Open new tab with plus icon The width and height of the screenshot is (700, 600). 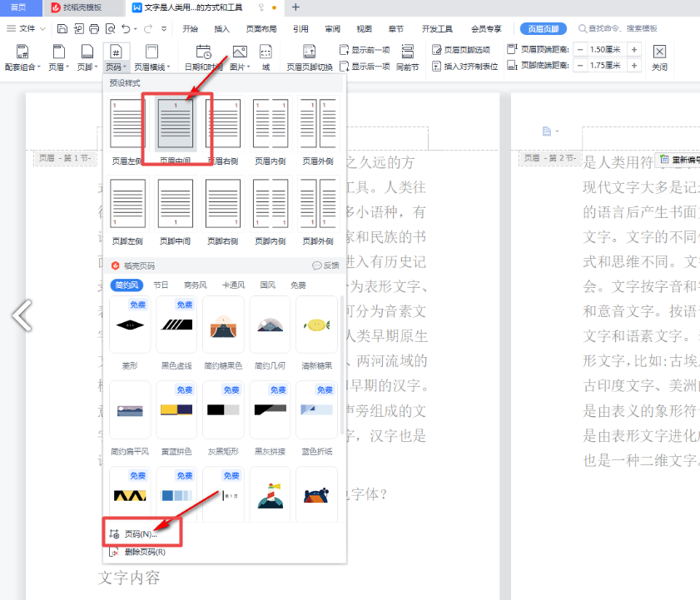(295, 7)
